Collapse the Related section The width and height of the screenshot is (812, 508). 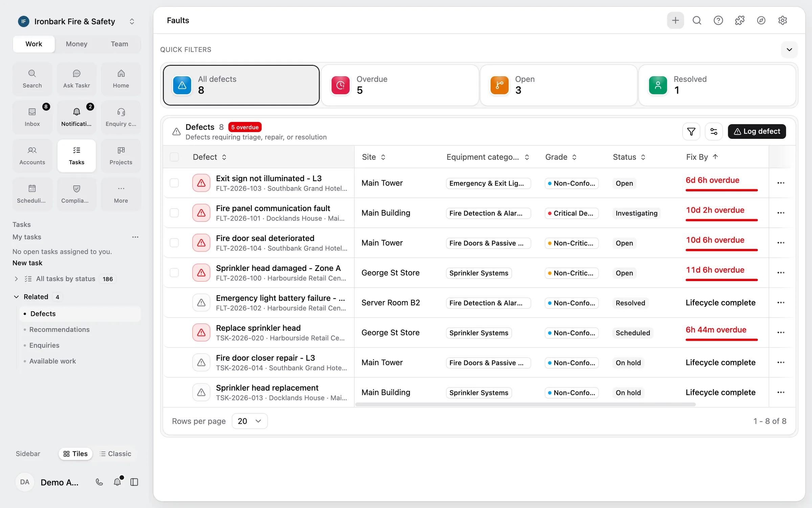(x=16, y=297)
